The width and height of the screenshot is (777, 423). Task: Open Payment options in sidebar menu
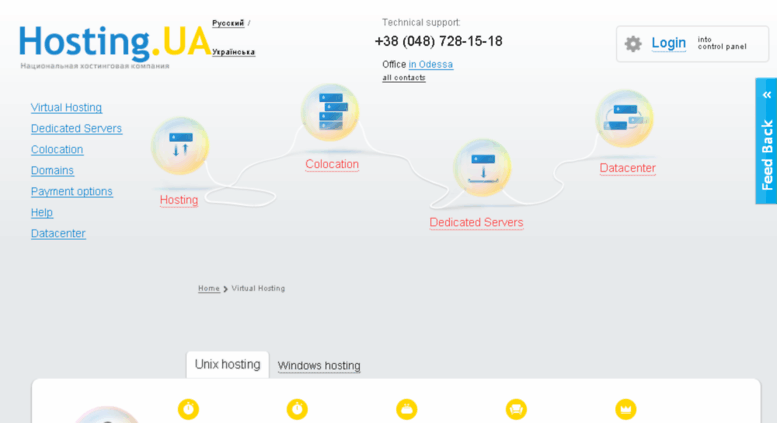coord(72,191)
